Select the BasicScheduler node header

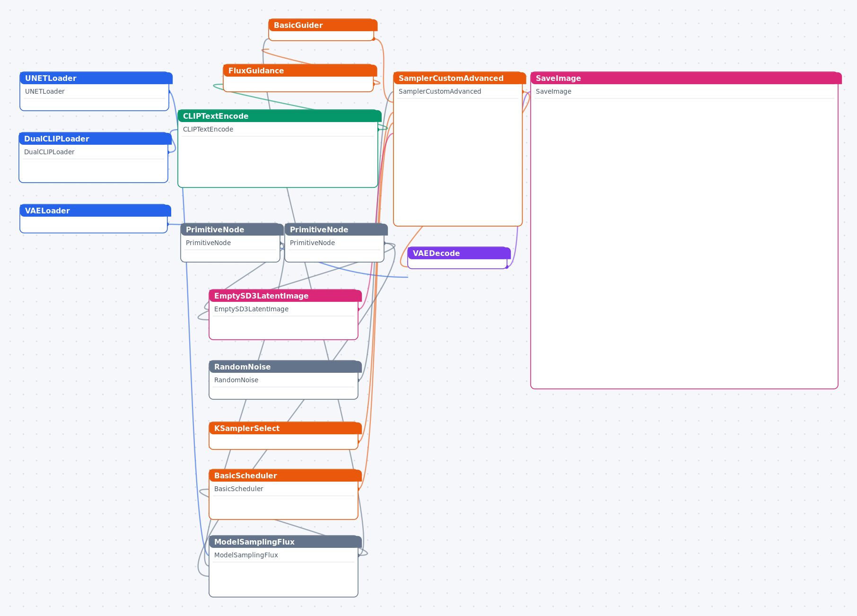tap(285, 475)
